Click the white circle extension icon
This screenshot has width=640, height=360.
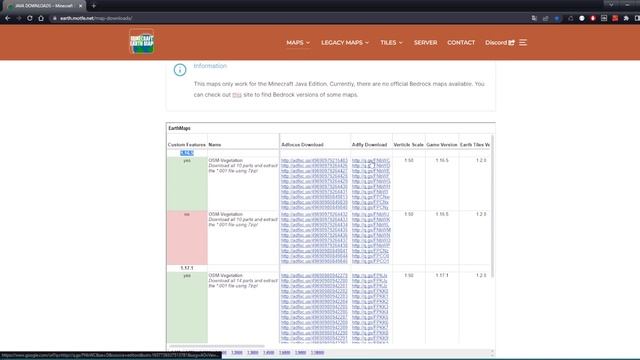[x=582, y=18]
